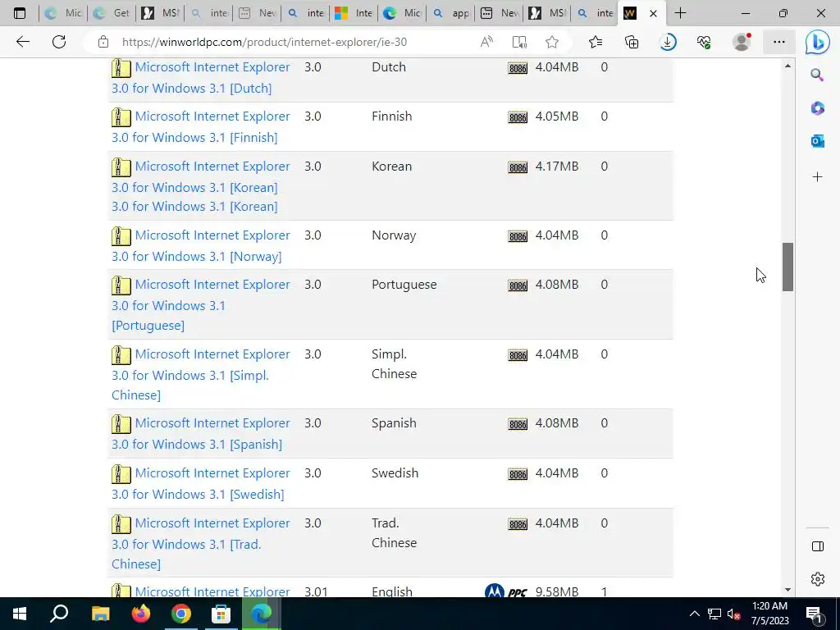
Task: Open Internet Explorer 3.0 Windows 3.1 Portuguese link
Action: pos(201,305)
